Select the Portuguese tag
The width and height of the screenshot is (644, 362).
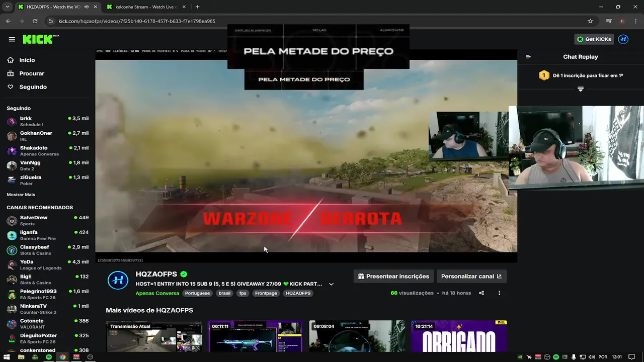tap(197, 293)
